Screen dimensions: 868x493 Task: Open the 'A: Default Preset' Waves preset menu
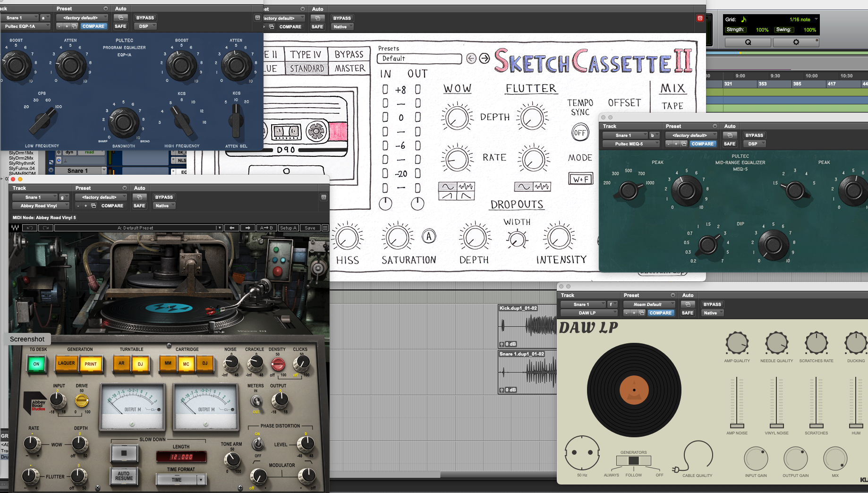138,228
